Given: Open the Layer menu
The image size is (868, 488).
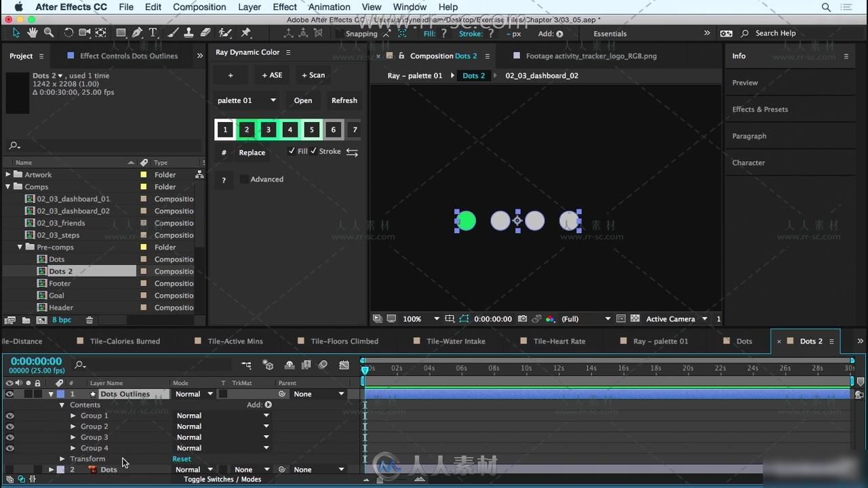Looking at the screenshot, I should click(x=250, y=7).
